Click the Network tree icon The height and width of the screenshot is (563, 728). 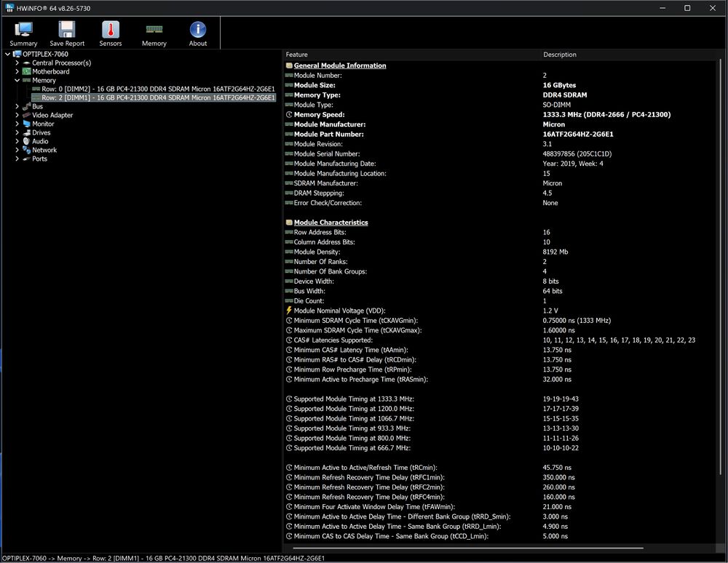pos(26,150)
